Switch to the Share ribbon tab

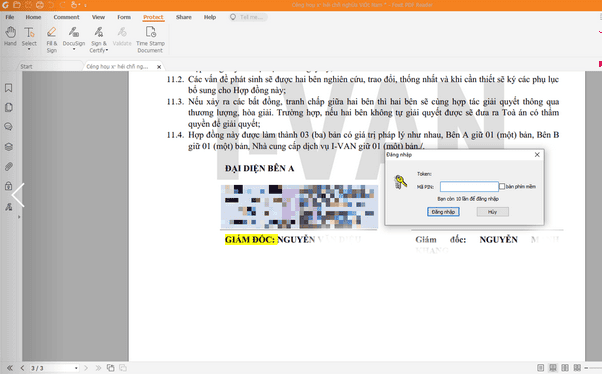pyautogui.click(x=184, y=17)
